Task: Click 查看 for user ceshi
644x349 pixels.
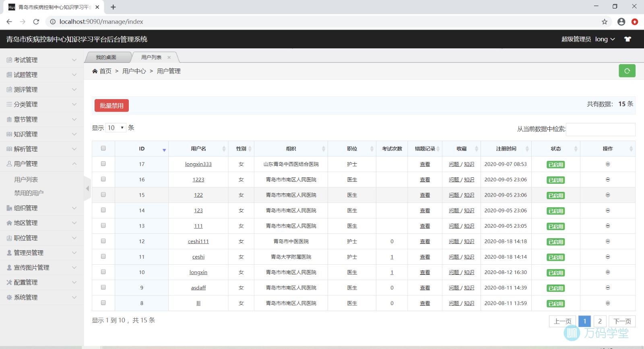Action: pyautogui.click(x=425, y=257)
